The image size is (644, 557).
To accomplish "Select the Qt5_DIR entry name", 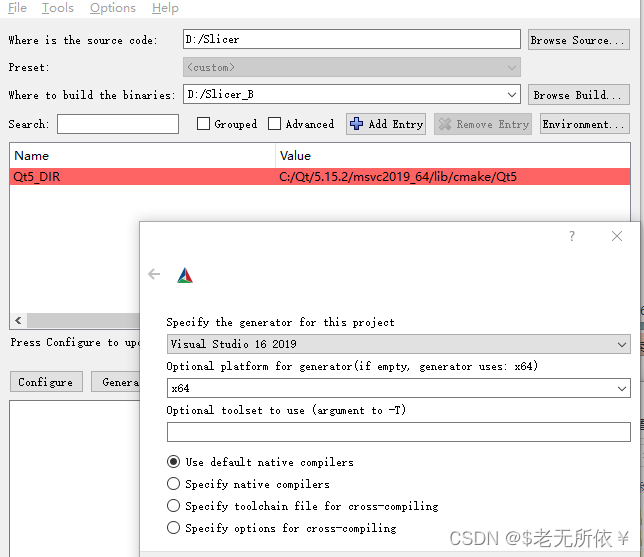I will tap(37, 177).
